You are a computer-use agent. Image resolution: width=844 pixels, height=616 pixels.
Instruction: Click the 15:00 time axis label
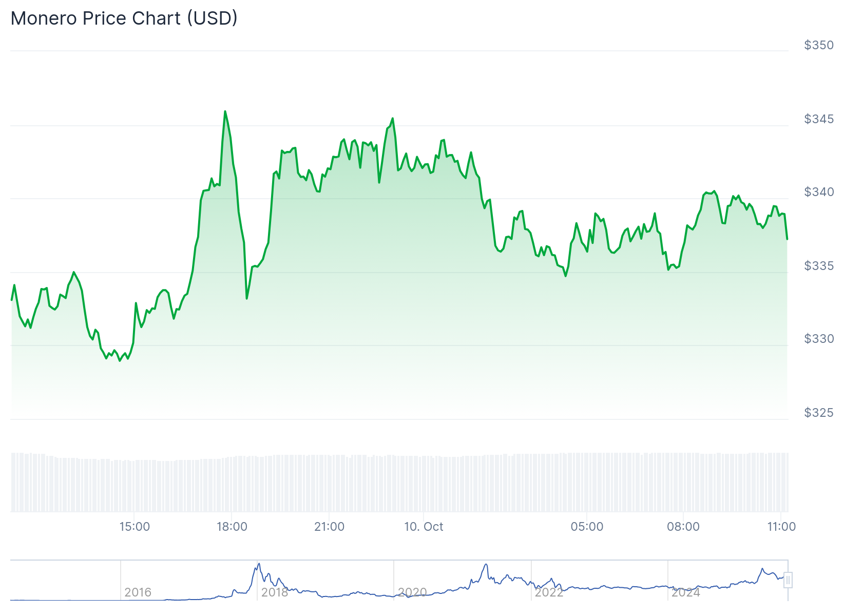pos(135,527)
